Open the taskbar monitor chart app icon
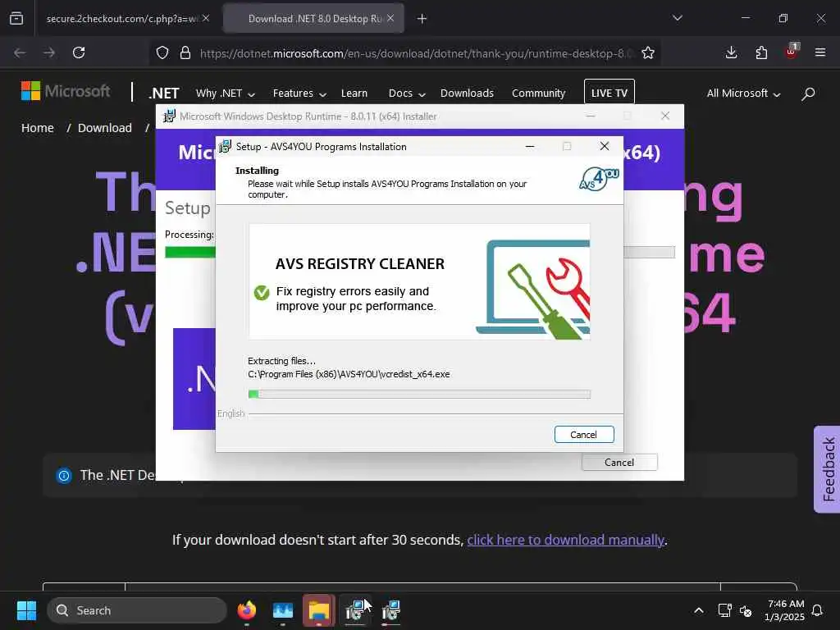Image resolution: width=840 pixels, height=630 pixels. click(x=283, y=610)
